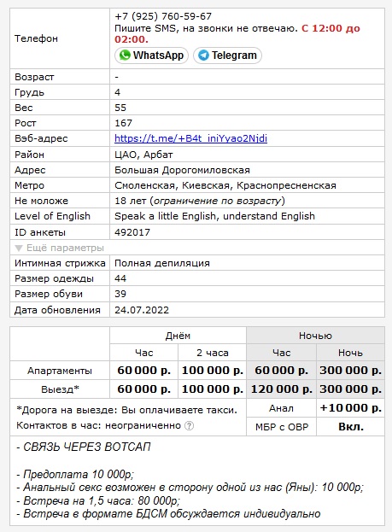Collapse the Ещё параметры triangle arrow
392x532 pixels.
(19, 248)
